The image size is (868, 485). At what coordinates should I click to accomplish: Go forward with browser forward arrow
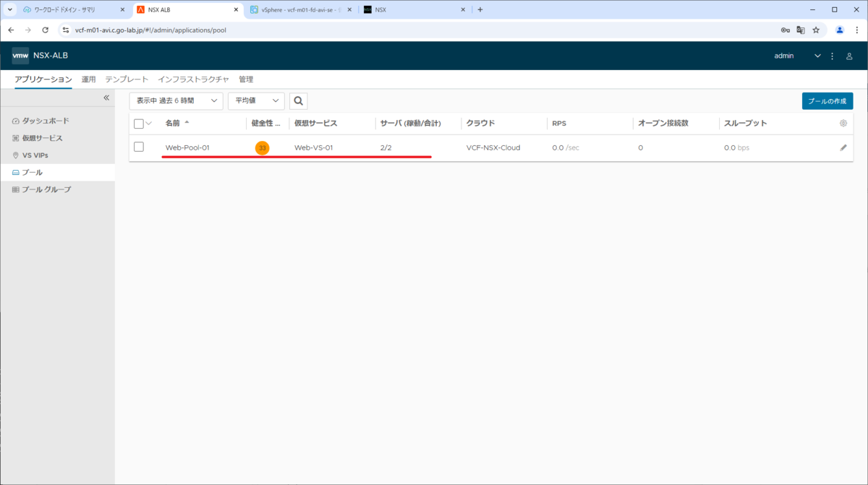(28, 30)
